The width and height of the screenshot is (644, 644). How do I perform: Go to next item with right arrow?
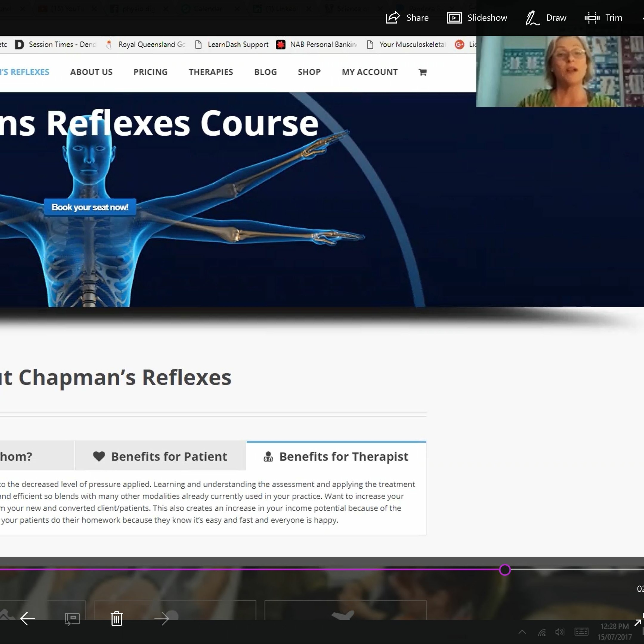pos(162,619)
